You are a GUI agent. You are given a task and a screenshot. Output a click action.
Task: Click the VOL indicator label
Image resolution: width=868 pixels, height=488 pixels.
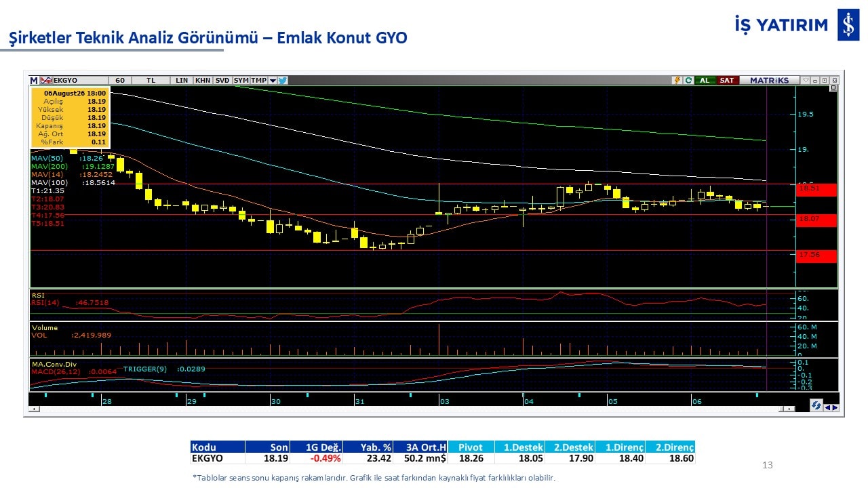(39, 335)
